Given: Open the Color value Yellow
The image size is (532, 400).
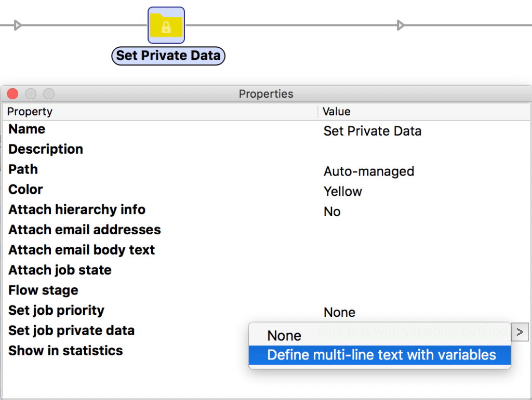Looking at the screenshot, I should point(342,192).
